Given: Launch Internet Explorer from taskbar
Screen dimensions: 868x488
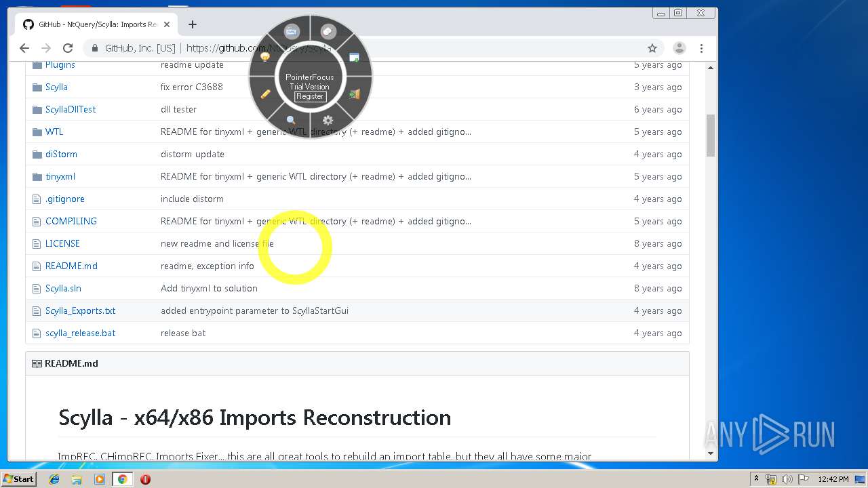Looking at the screenshot, I should 54,479.
